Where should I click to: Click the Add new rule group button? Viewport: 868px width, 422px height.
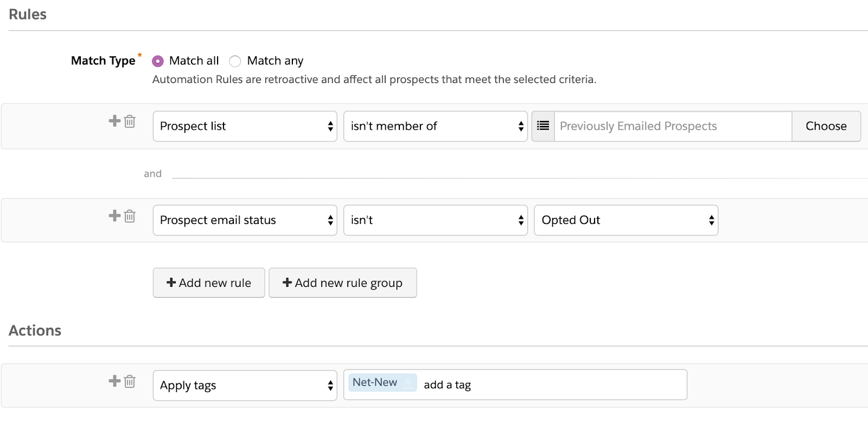[343, 283]
